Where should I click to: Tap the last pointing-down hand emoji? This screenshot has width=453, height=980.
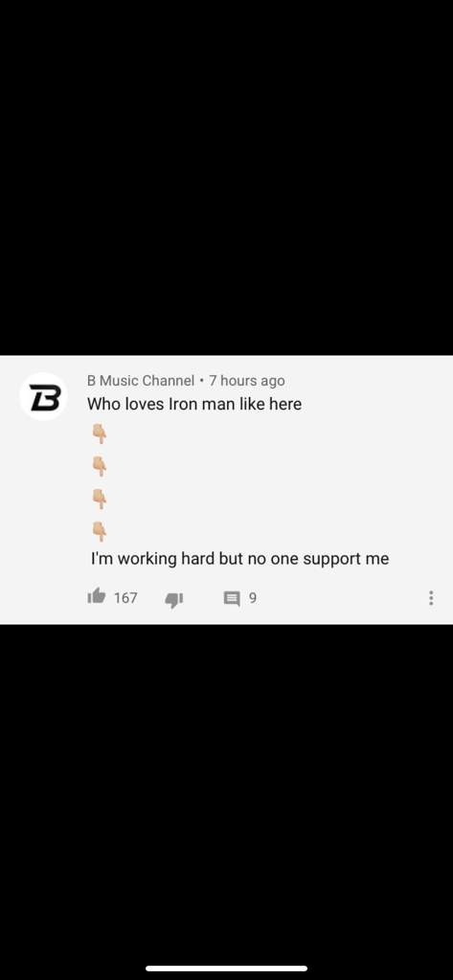(x=99, y=530)
